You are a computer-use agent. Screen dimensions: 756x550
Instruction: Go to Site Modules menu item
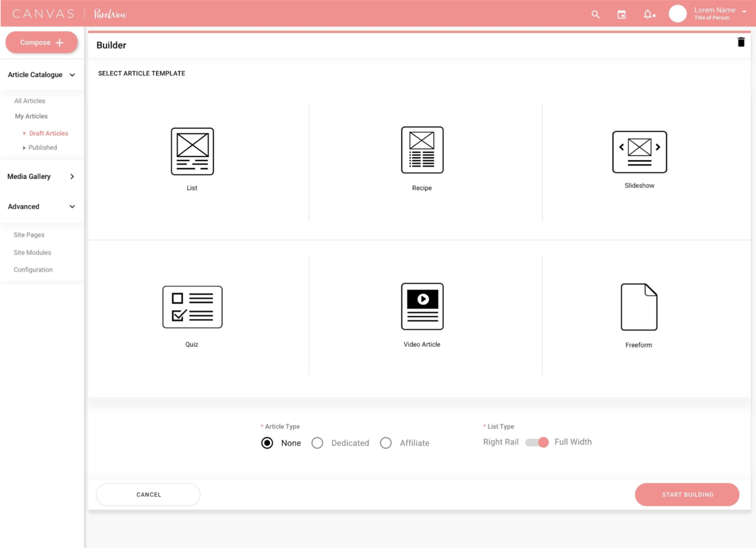[32, 252]
